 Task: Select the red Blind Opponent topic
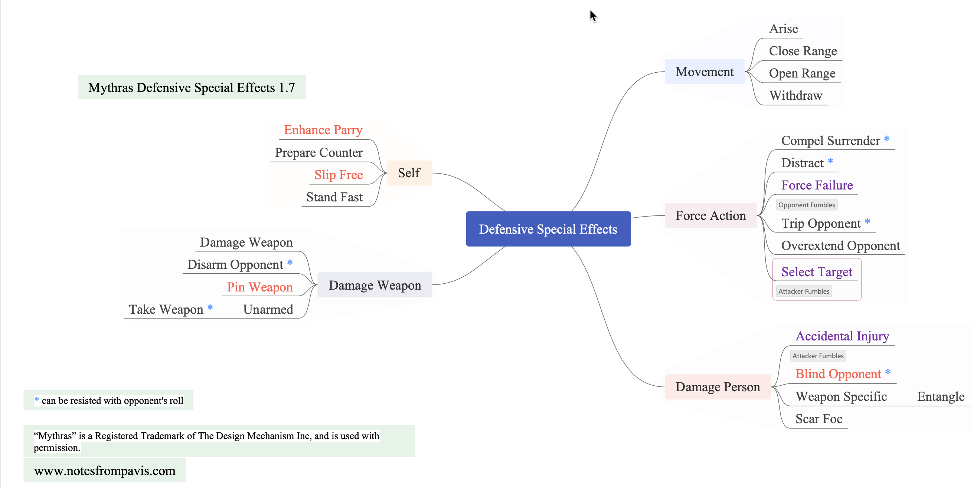[x=838, y=374]
